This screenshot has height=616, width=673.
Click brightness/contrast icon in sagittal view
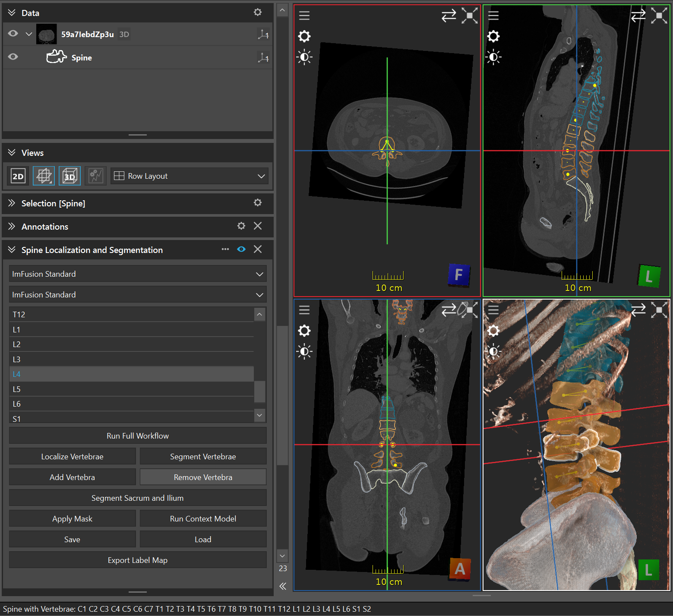[493, 57]
